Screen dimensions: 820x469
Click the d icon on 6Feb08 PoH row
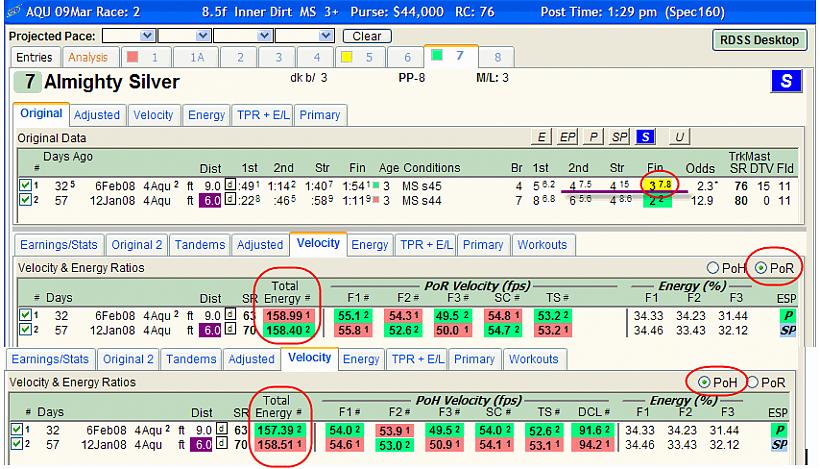pos(222,429)
